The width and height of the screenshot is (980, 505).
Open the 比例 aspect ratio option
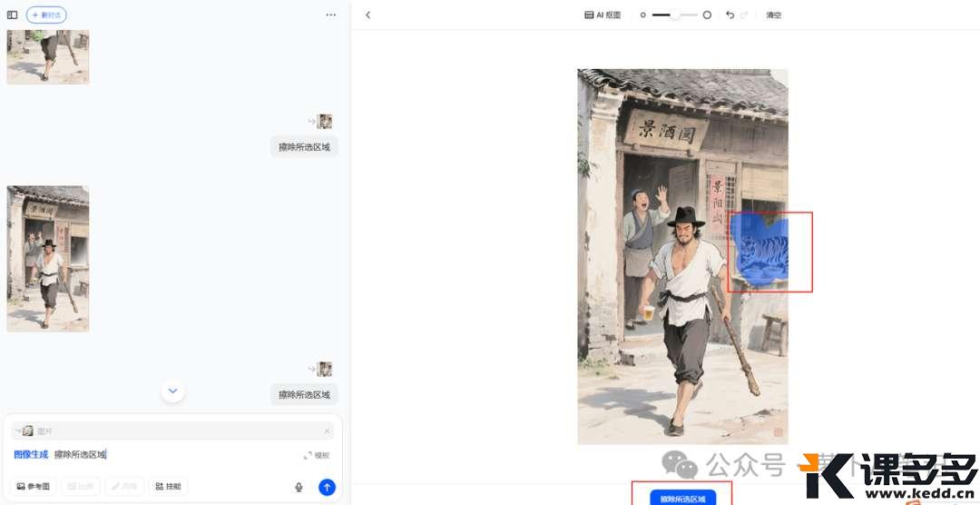pyautogui.click(x=80, y=486)
